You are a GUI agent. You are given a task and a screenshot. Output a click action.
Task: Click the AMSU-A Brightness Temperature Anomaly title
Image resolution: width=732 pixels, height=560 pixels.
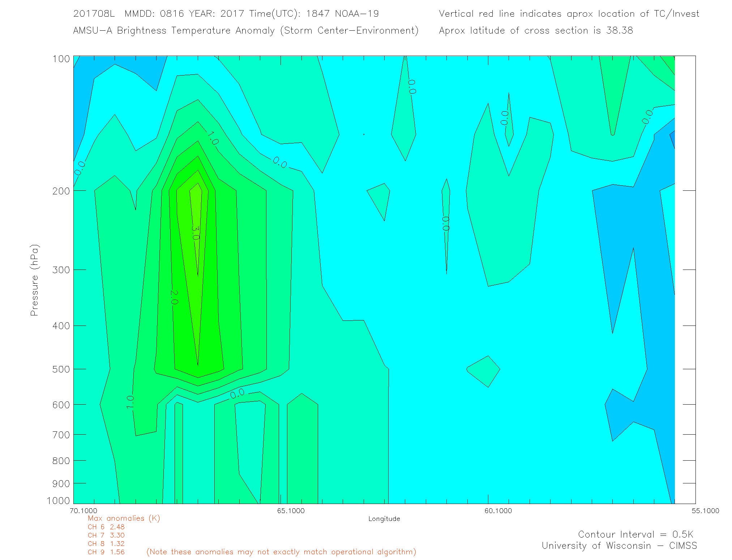[245, 30]
